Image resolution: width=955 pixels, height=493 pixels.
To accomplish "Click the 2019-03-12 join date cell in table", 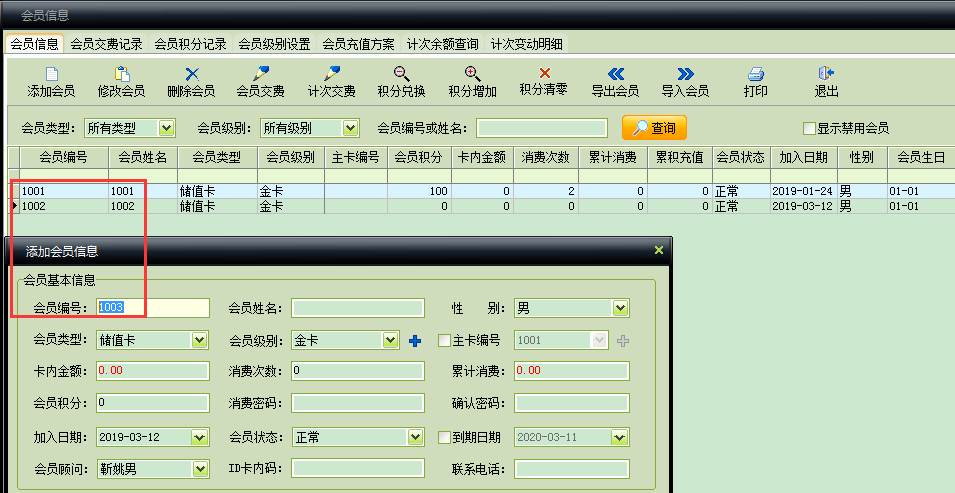I will point(804,207).
